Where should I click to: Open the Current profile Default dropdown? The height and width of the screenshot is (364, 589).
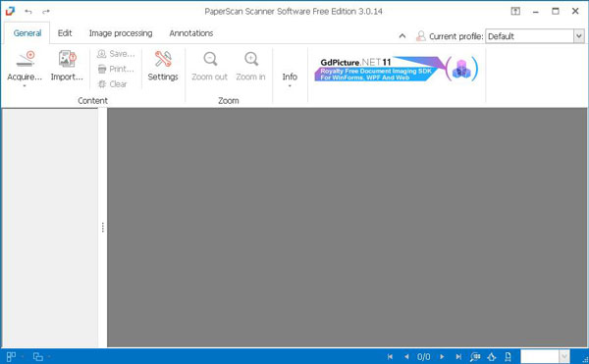578,36
